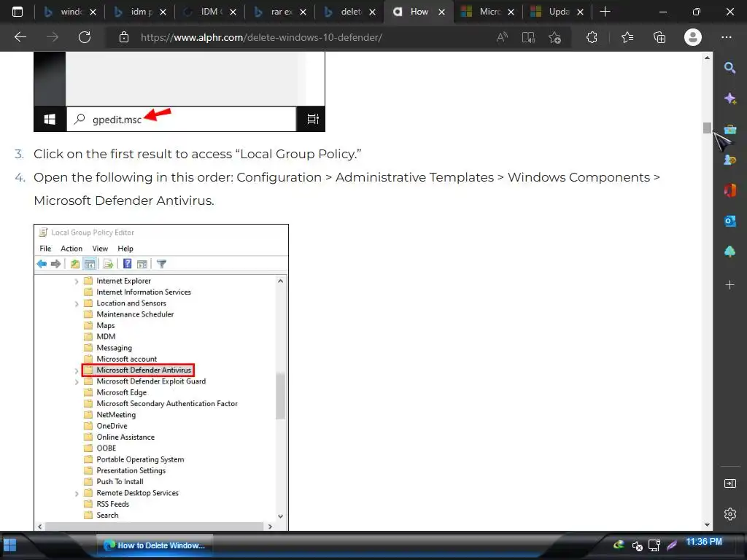
Task: Open a new browser tab
Action: [605, 12]
